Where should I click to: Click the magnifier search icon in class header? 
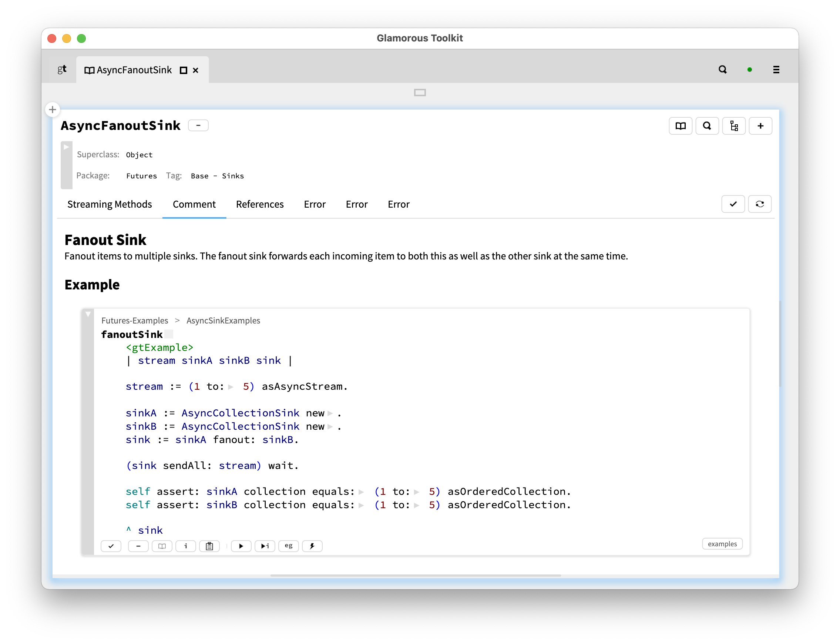707,126
